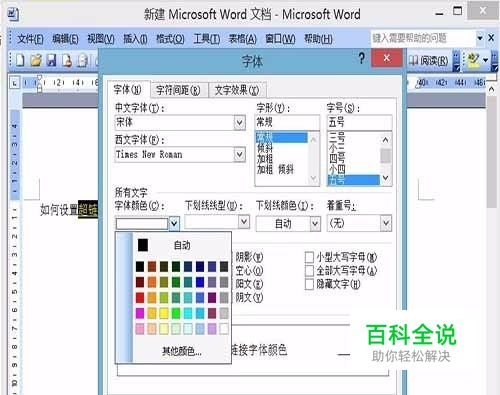Click the 阳文(E) emboss effect option
This screenshot has width=500, height=395.
[249, 284]
